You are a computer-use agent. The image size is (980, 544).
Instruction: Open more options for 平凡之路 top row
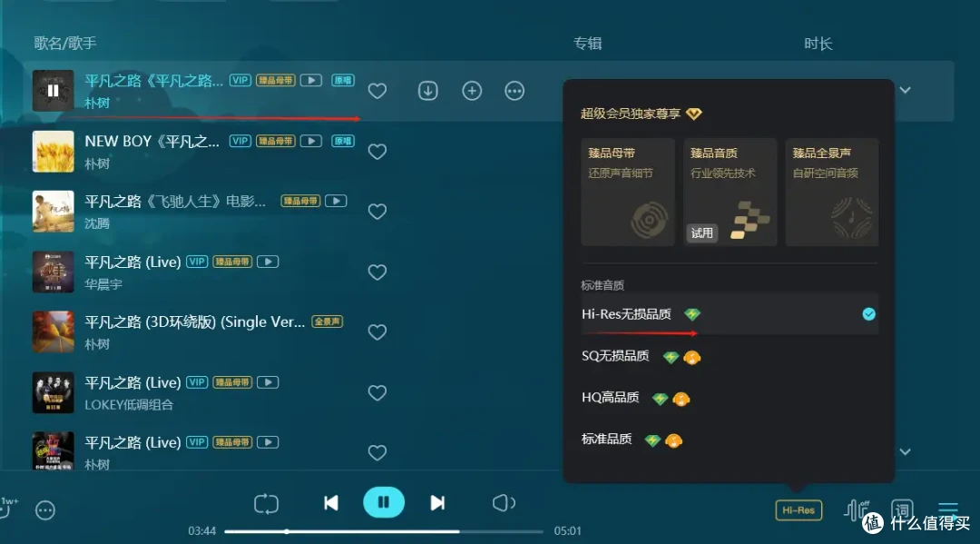pyautogui.click(x=514, y=91)
